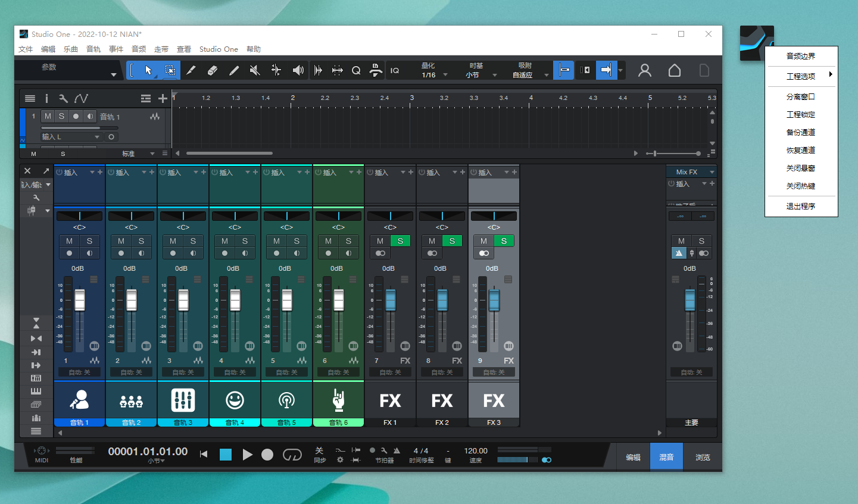Screen dimensions: 858x504
Task: Open 参数 parameter dropdown arrow
Action: click(113, 75)
